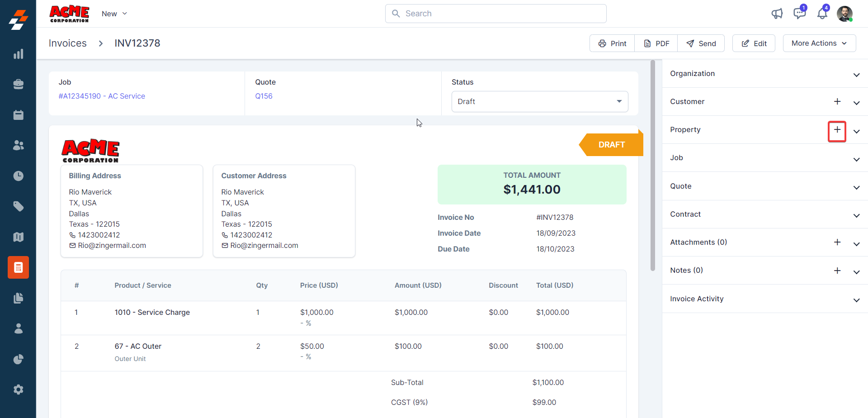
Task: Open the New dropdown menu
Action: (x=114, y=14)
